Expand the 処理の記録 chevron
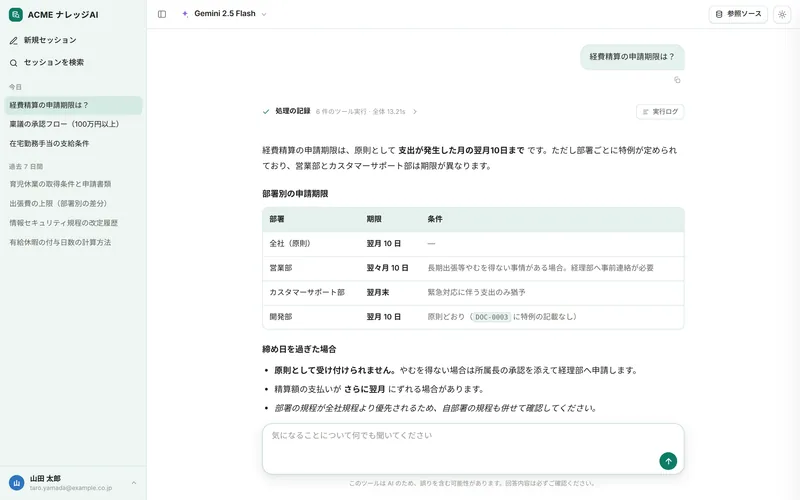Viewport: 800px width, 500px height. click(415, 111)
